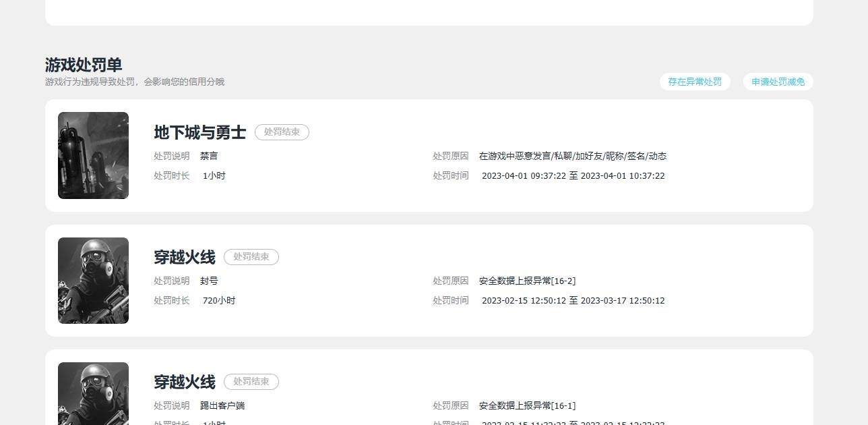Click the 处罚结束 badge next to 地下城与勇士

click(x=282, y=132)
